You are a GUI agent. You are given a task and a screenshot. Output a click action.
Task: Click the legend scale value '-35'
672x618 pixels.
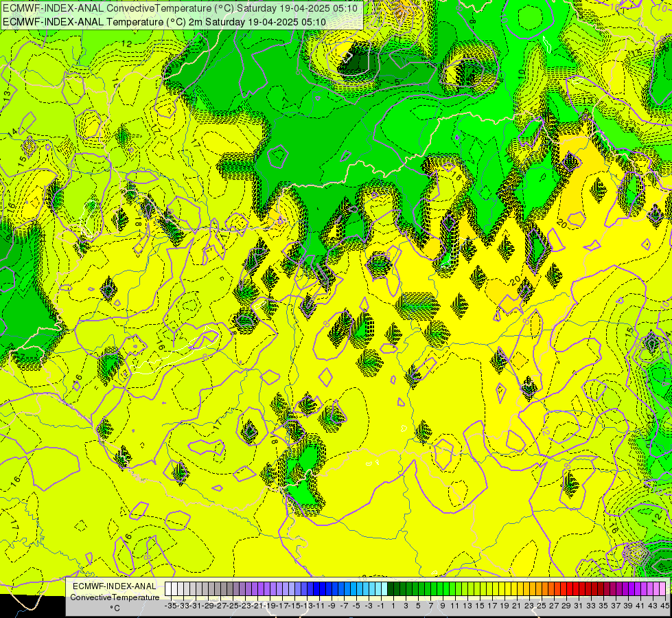[170, 606]
